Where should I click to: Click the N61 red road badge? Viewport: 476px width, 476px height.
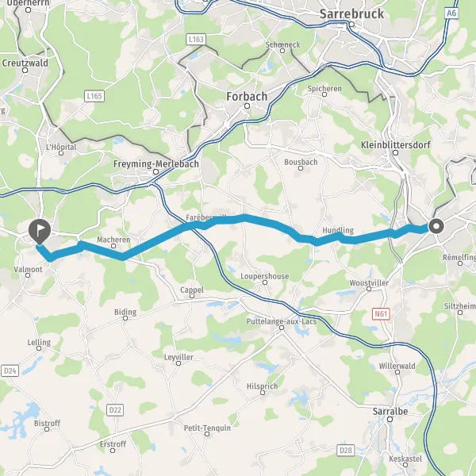[x=381, y=313]
